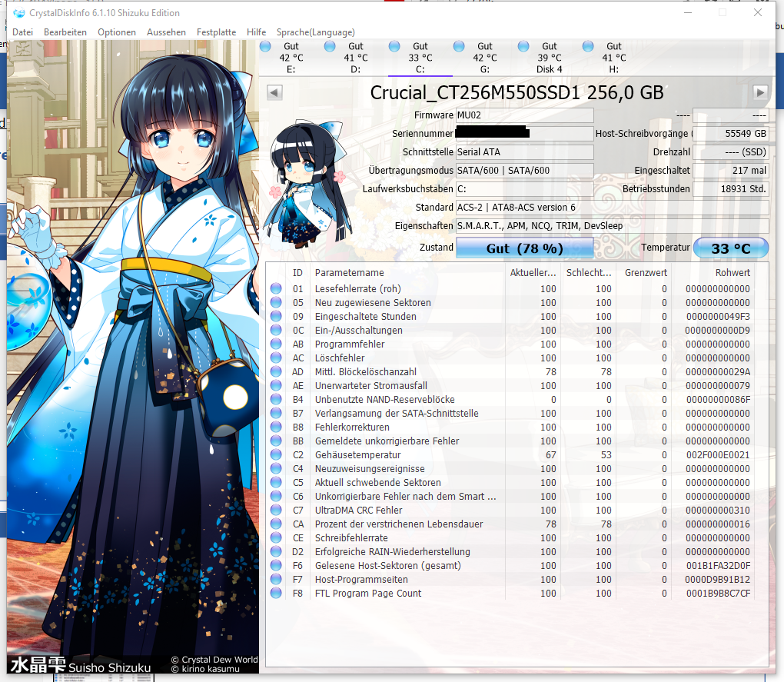This screenshot has height=682, width=784.
Task: Select the row 'Unkorrigierbare Fehler nach dem Smart ...'
Action: tap(510, 496)
